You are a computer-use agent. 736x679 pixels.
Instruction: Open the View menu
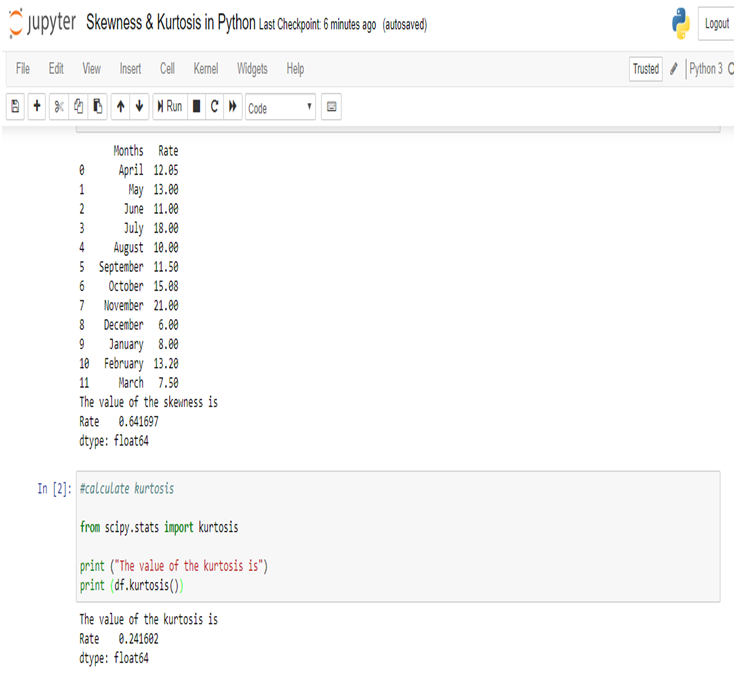tap(92, 69)
